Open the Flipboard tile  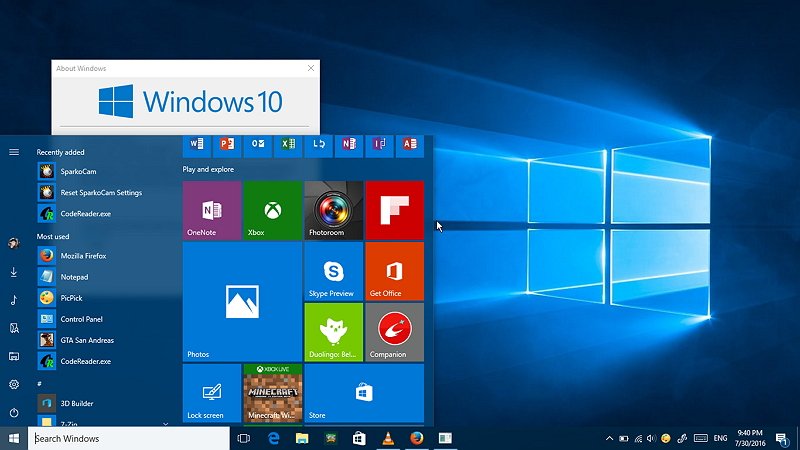(394, 210)
